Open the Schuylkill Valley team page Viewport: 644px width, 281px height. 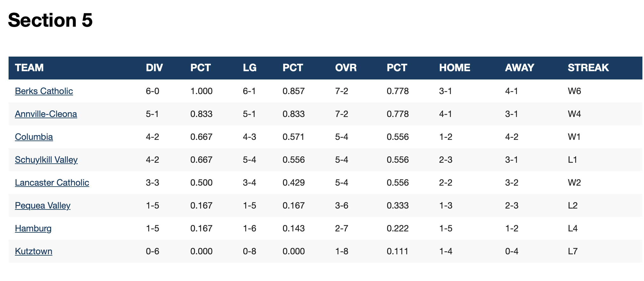(x=46, y=160)
